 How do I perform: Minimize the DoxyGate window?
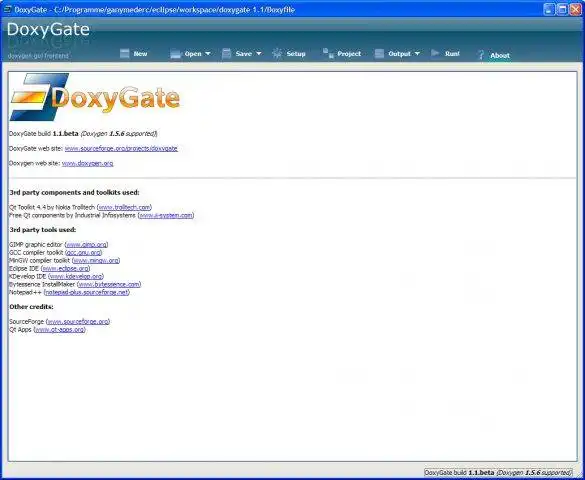(x=549, y=9)
